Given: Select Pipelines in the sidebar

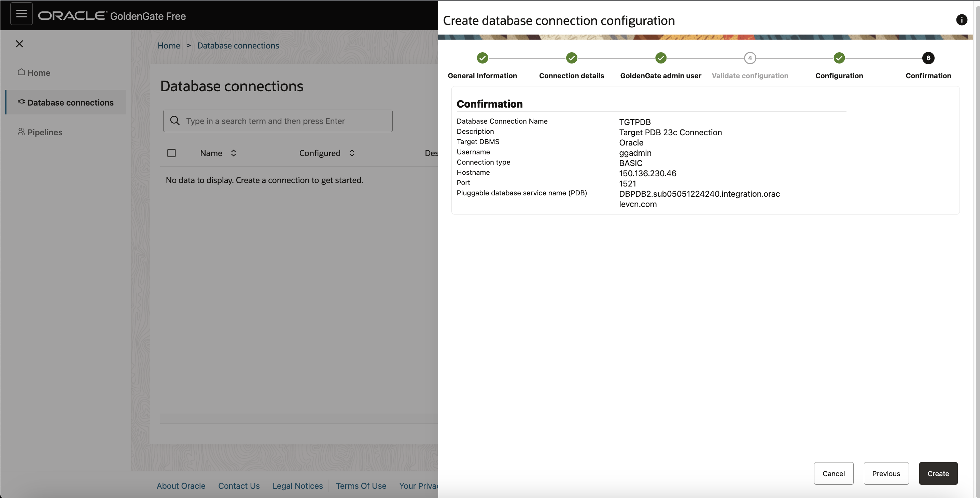Looking at the screenshot, I should point(44,132).
